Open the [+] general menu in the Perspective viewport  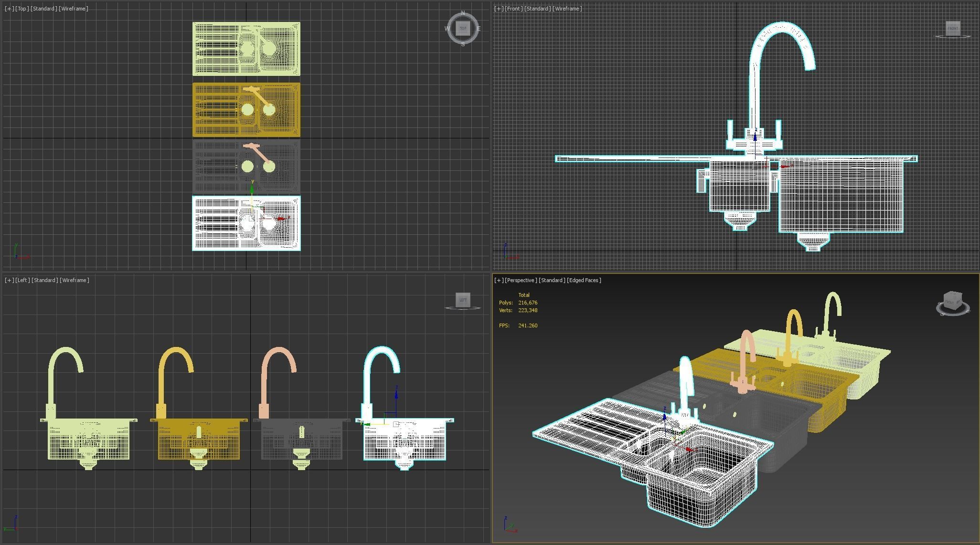click(499, 280)
